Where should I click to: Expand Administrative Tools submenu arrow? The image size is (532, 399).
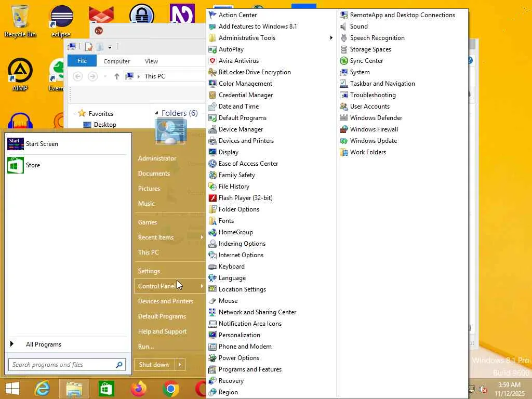(x=331, y=38)
